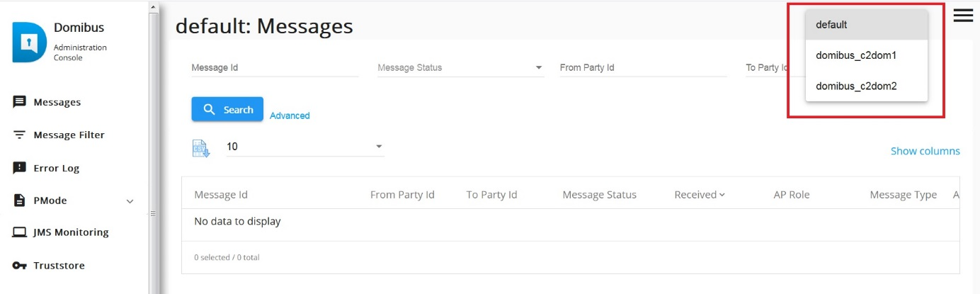Screen dimensions: 980x294
Task: Select the default domain option
Action: (x=867, y=25)
